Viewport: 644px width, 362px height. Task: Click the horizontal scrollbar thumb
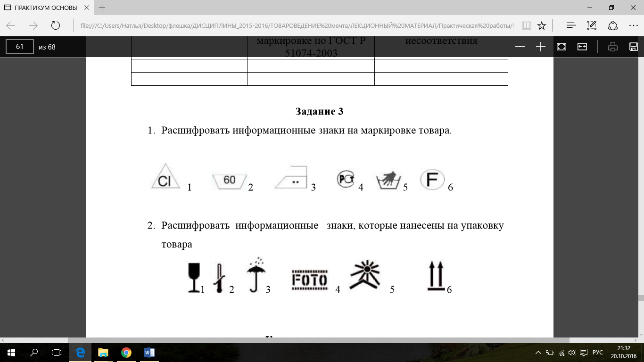(319, 340)
